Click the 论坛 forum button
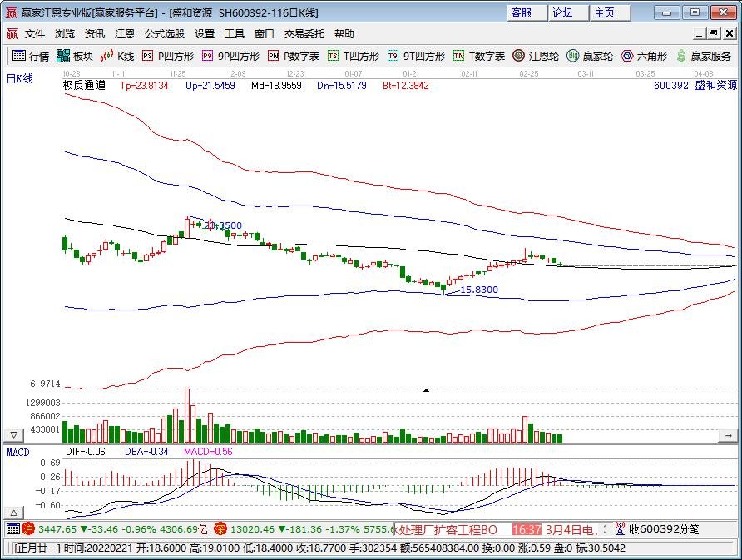742x560 pixels. coord(568,12)
